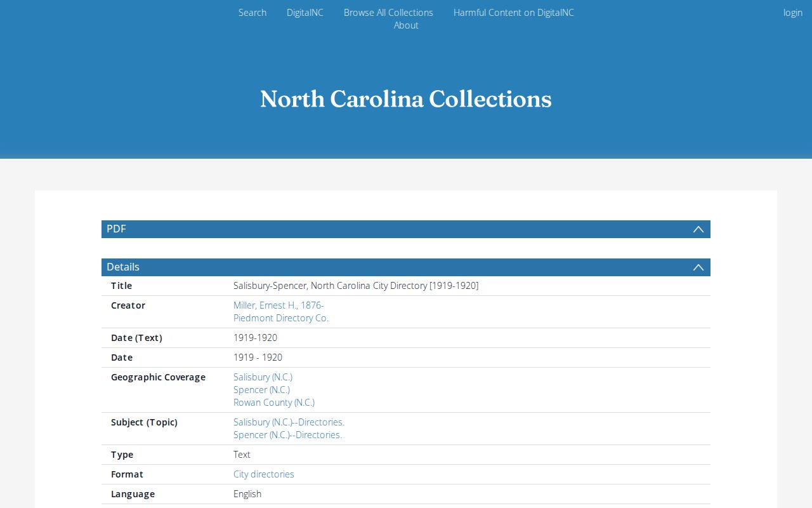Open Browse All Collections

(x=388, y=13)
